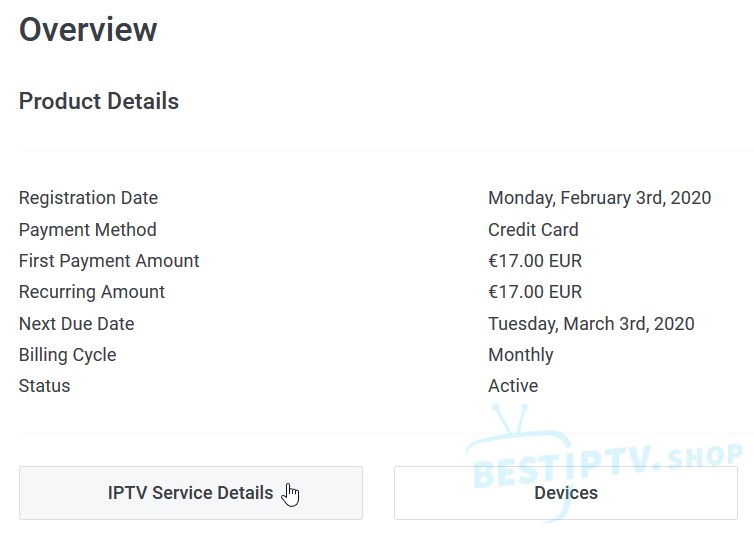Select the Tuesday, March 3rd, 2020 date
The width and height of the screenshot is (754, 534).
pos(591,324)
